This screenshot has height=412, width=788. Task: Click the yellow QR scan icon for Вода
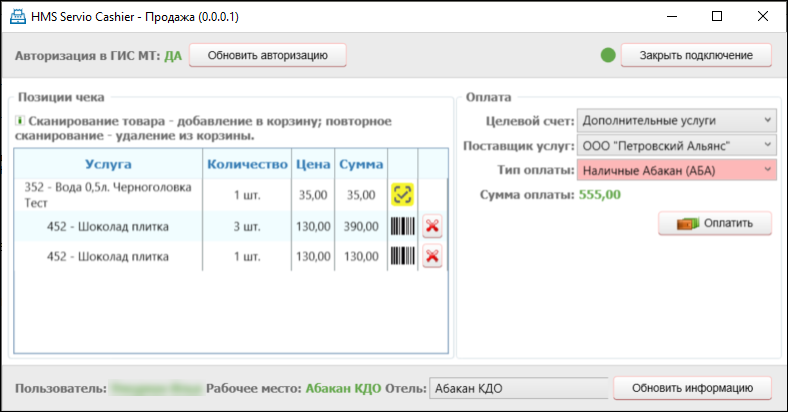click(x=402, y=194)
